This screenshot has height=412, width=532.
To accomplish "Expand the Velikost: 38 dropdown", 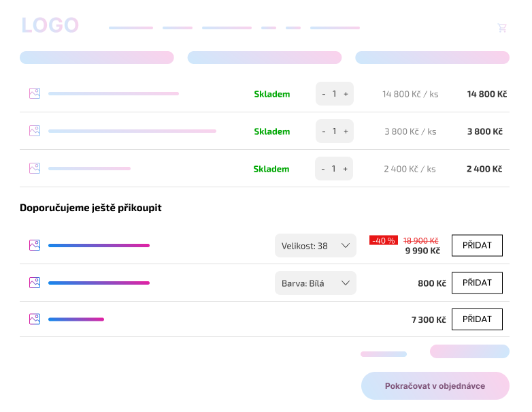I will point(316,246).
